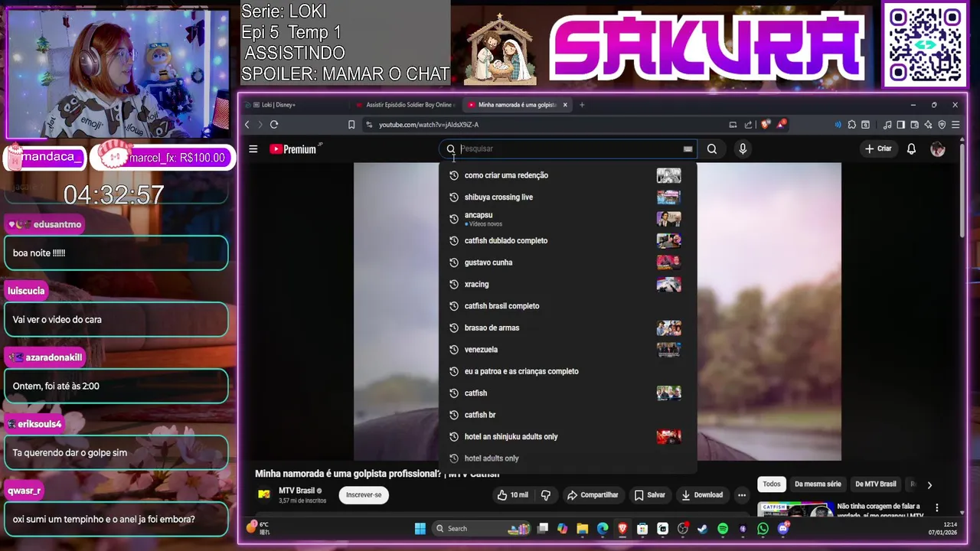Viewport: 980px width, 551px height.
Task: Dislike the video with thumbs down
Action: (x=546, y=495)
